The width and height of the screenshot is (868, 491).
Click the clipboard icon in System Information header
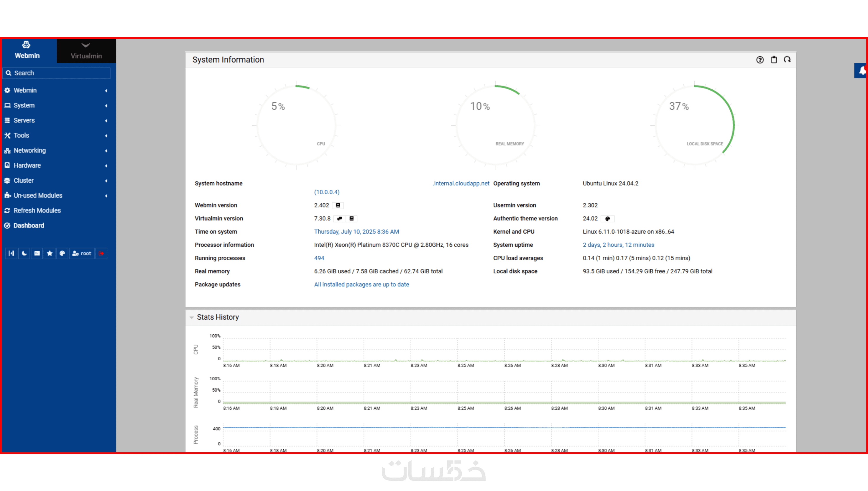tap(774, 60)
